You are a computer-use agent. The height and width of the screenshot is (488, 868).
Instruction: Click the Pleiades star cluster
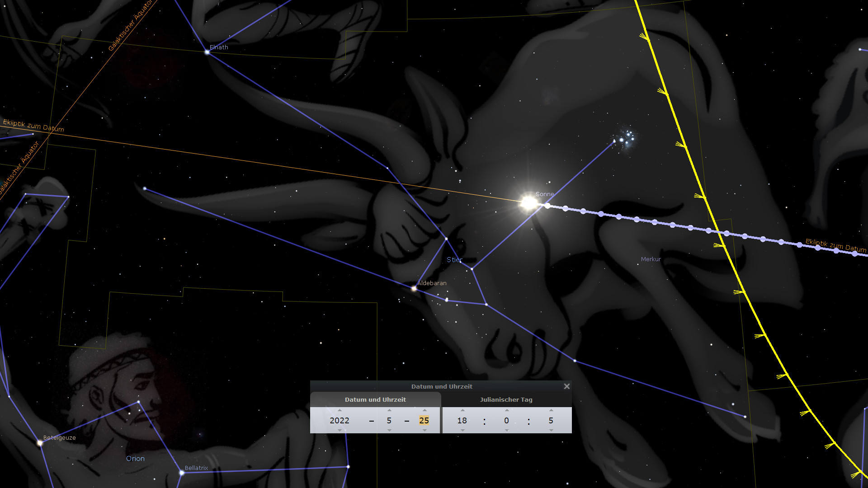pyautogui.click(x=626, y=137)
